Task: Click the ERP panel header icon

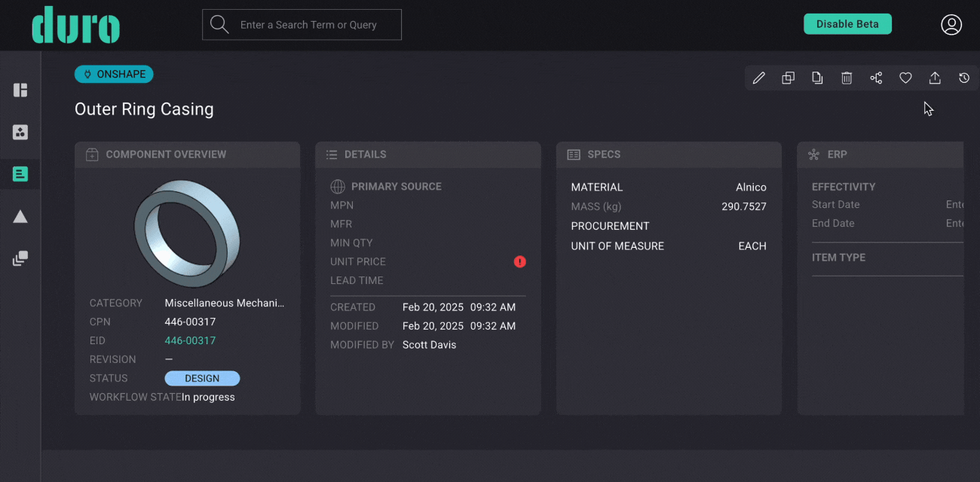Action: tap(813, 154)
